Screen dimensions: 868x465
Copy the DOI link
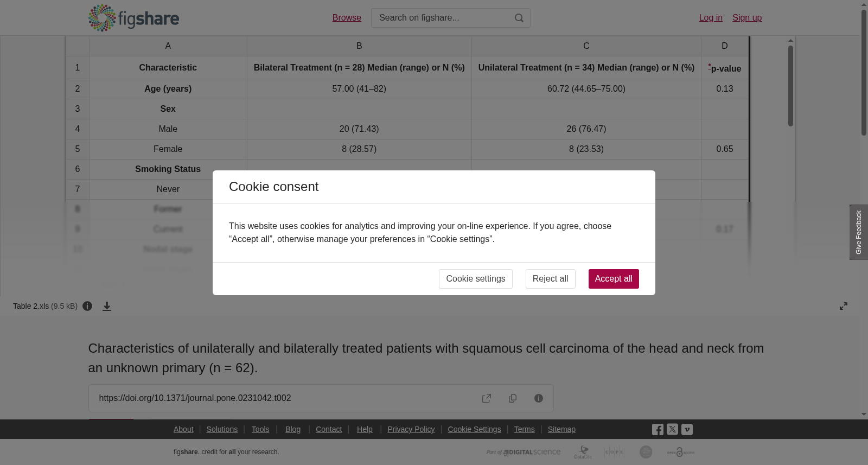[x=513, y=398]
